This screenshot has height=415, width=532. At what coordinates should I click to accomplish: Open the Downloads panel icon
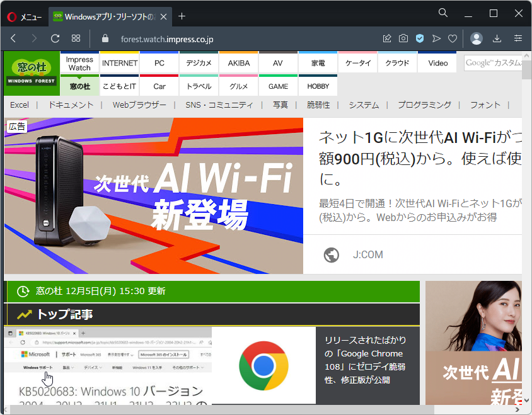(x=497, y=38)
